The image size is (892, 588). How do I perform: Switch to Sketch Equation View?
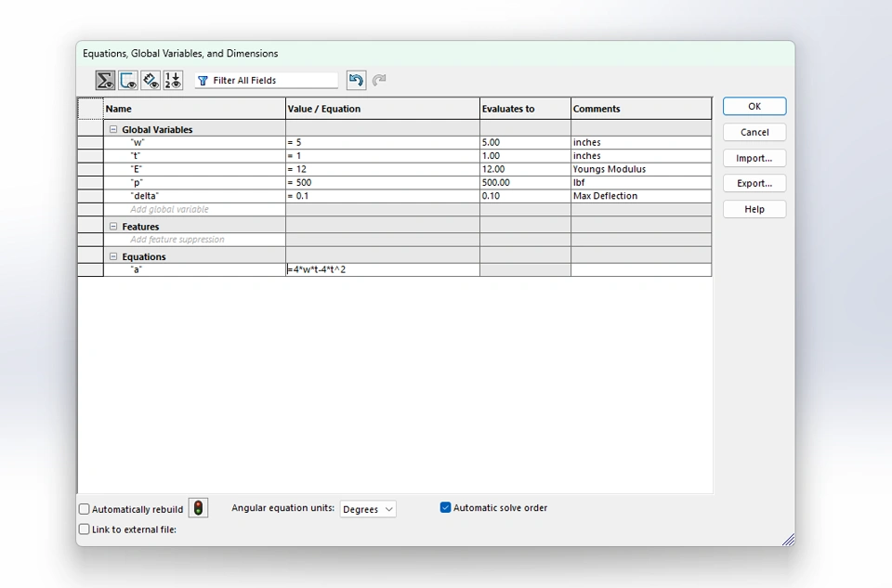(128, 81)
